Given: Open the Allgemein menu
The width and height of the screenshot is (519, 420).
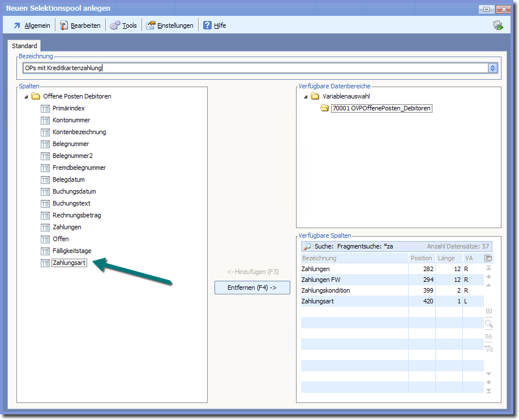Looking at the screenshot, I should pyautogui.click(x=32, y=25).
